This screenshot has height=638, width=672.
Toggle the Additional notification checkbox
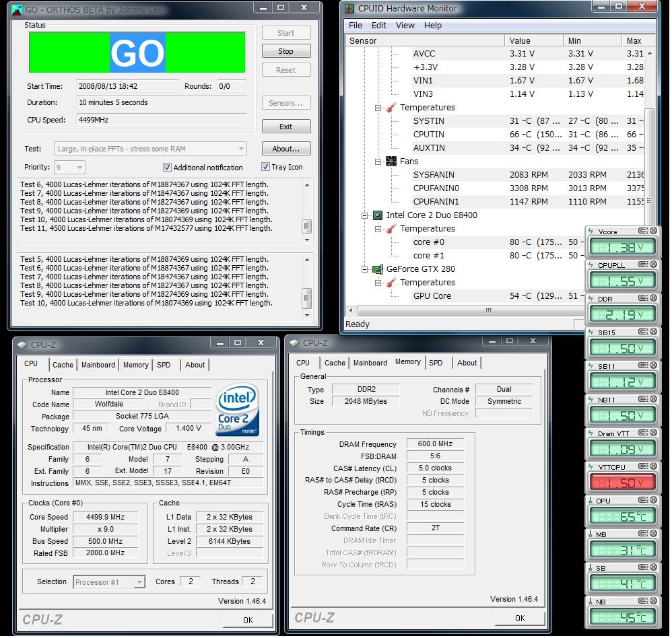167,168
